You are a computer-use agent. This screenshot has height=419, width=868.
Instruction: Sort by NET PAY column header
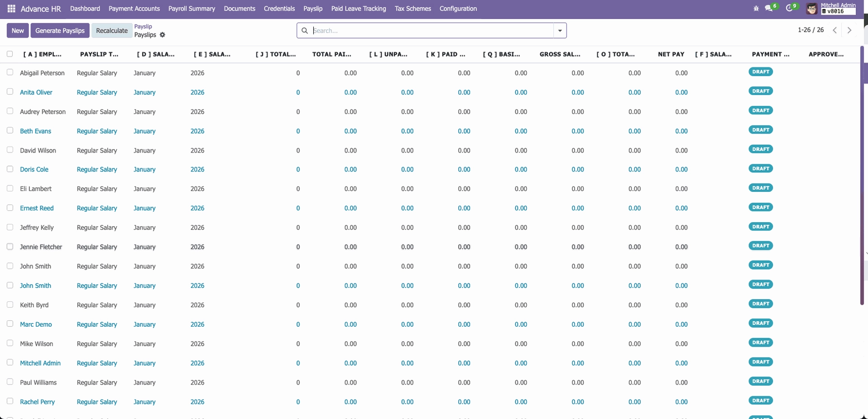[671, 54]
